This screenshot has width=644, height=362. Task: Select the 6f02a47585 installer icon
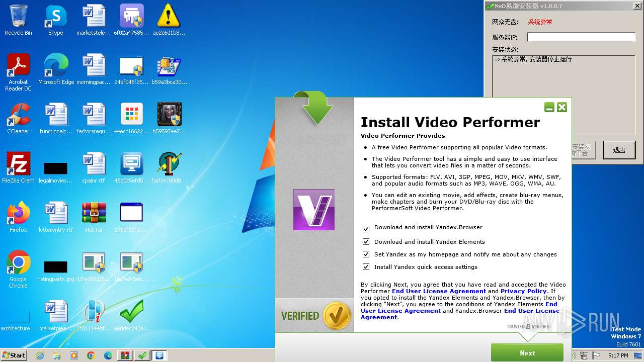131,20
